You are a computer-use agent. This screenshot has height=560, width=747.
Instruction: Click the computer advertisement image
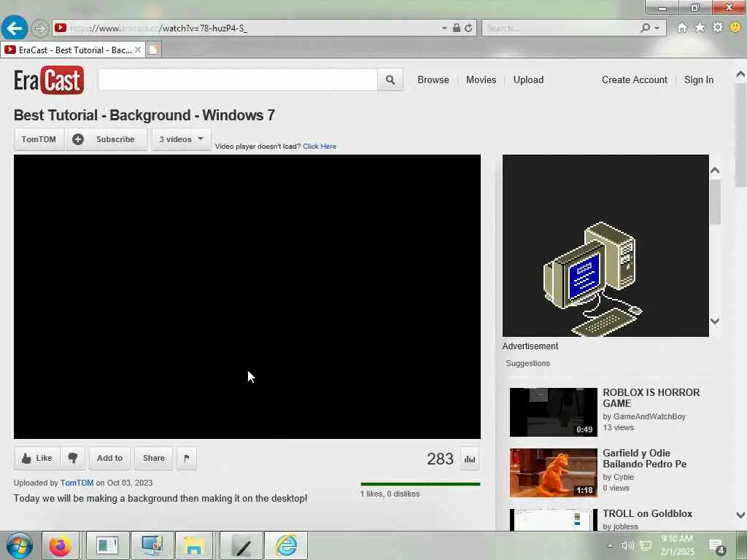coord(605,245)
